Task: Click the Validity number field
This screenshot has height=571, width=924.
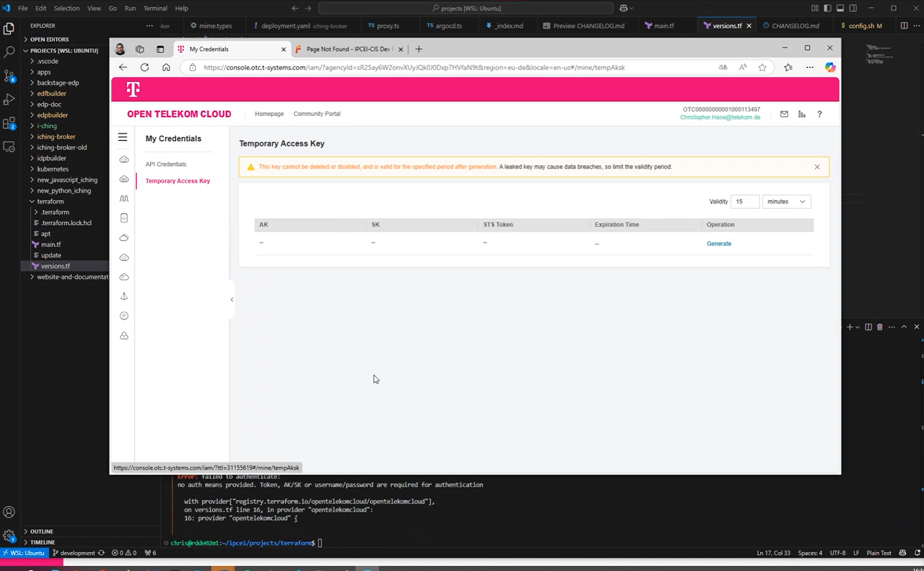Action: 745,201
